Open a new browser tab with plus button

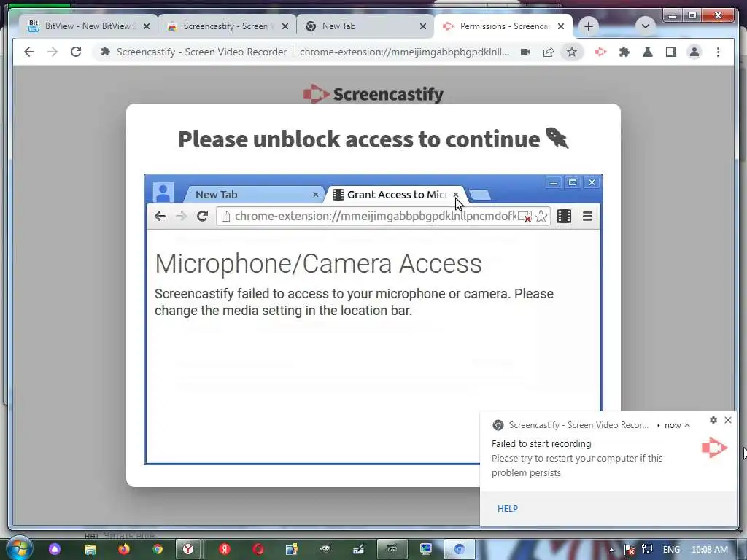pyautogui.click(x=589, y=26)
